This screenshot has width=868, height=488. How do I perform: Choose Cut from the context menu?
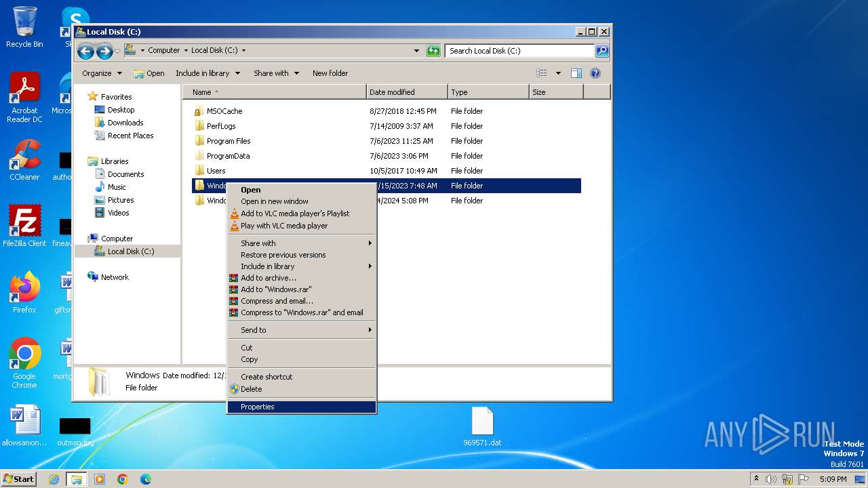(x=302, y=348)
